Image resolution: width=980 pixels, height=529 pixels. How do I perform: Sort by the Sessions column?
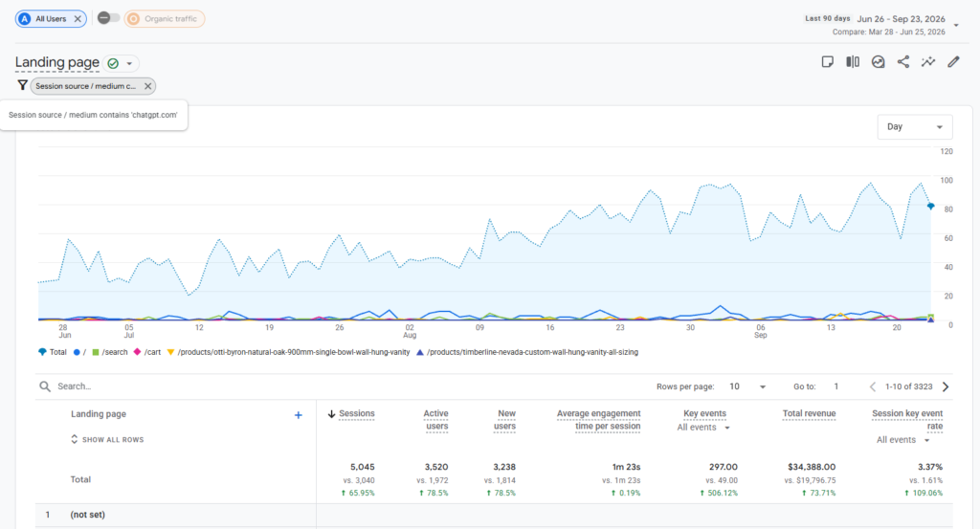[x=356, y=413]
